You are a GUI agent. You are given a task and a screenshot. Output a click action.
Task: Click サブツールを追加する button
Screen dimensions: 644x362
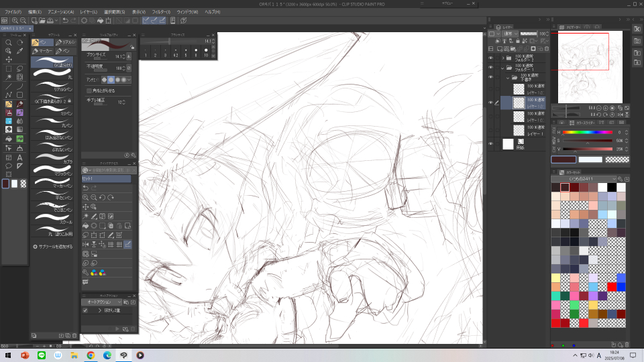tap(52, 247)
